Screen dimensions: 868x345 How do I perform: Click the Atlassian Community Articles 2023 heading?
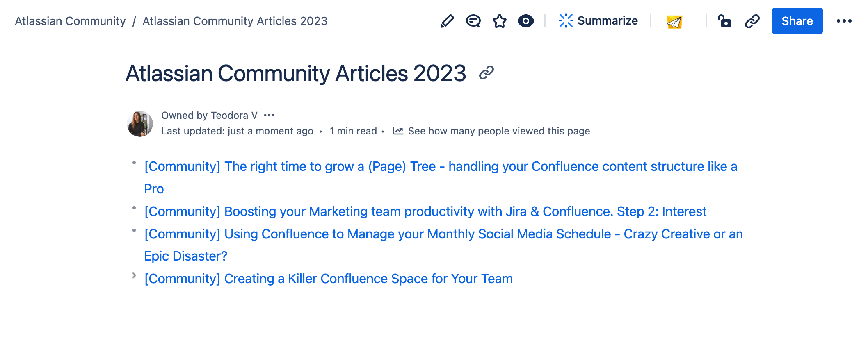[296, 73]
